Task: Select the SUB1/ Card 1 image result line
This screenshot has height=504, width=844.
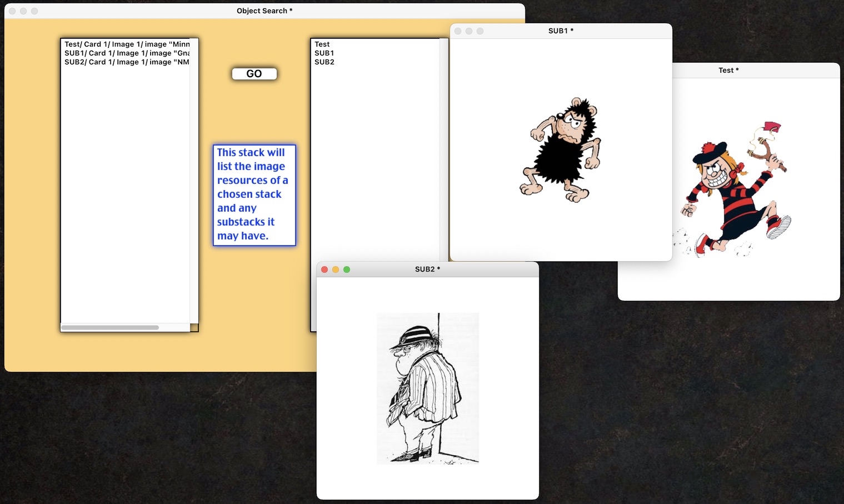Action: click(x=127, y=53)
